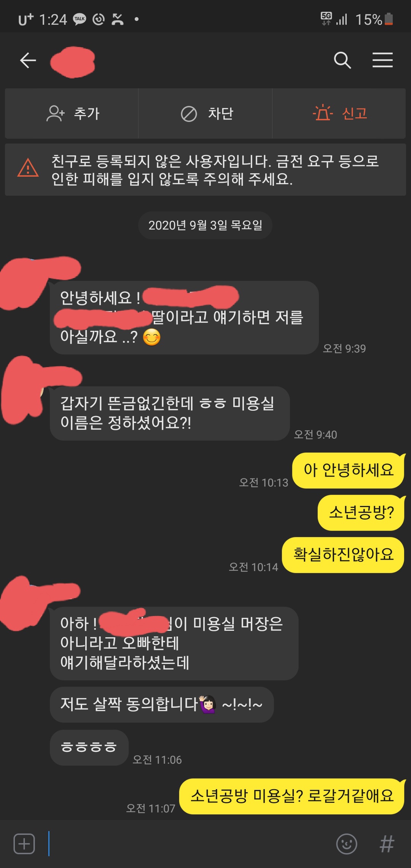Viewport: 411px width, 868px height.
Task: Tap the add friend person icon
Action: pos(56,113)
